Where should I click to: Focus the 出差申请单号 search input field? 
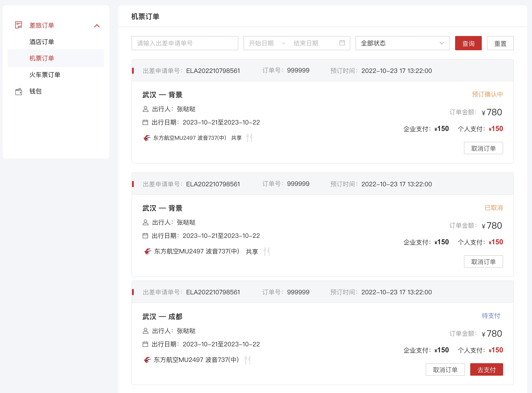184,43
